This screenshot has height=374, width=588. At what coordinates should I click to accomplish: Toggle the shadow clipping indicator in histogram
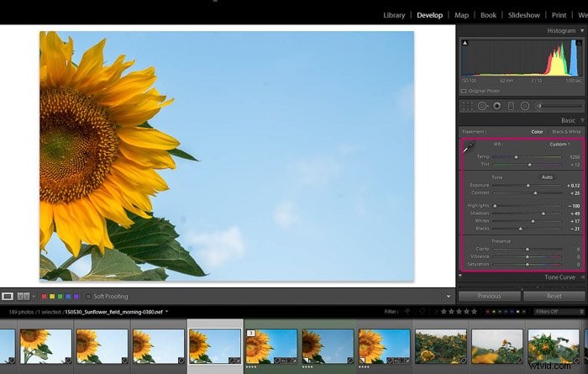[465, 43]
